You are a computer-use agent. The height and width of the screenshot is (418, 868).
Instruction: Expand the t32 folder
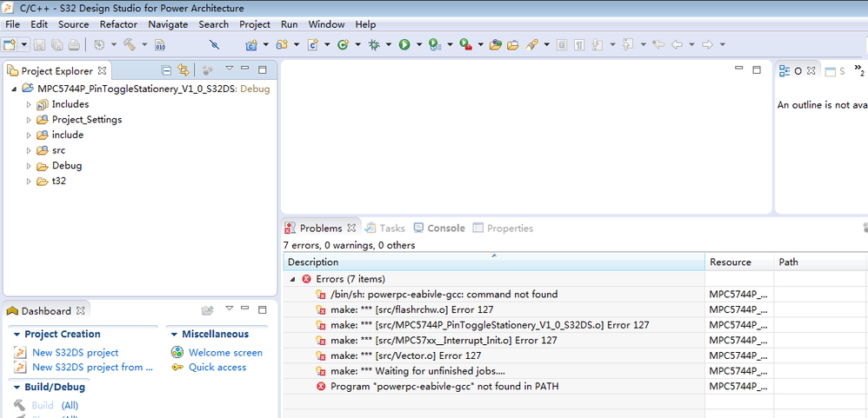(x=29, y=182)
